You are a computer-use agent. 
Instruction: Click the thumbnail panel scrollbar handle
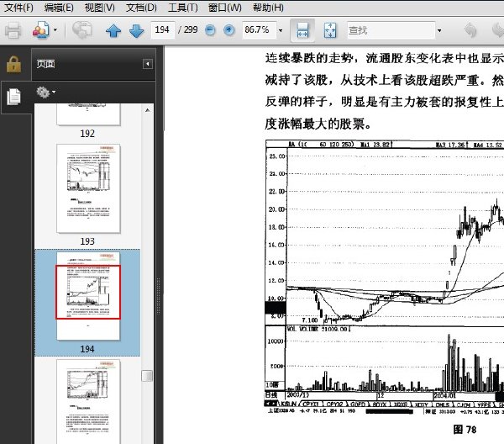pos(147,376)
